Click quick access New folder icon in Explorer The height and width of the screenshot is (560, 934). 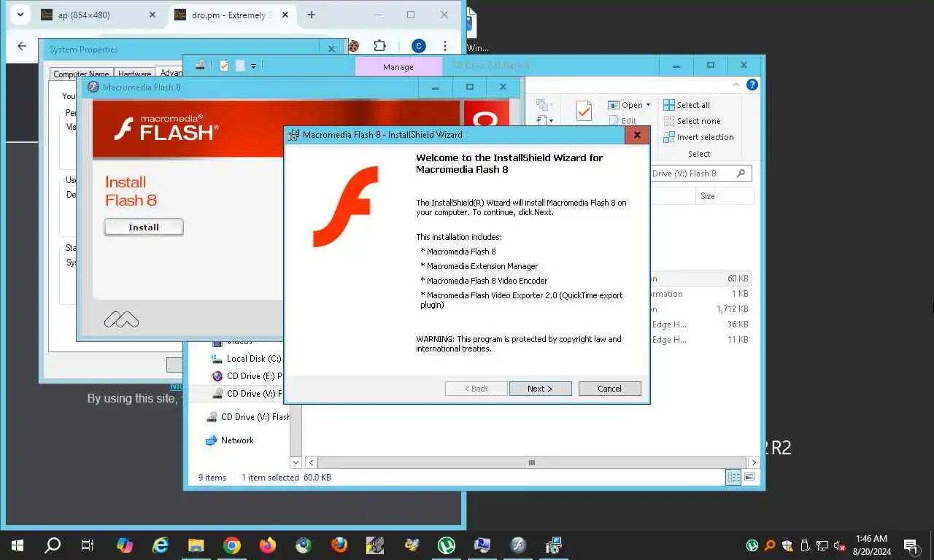[240, 66]
